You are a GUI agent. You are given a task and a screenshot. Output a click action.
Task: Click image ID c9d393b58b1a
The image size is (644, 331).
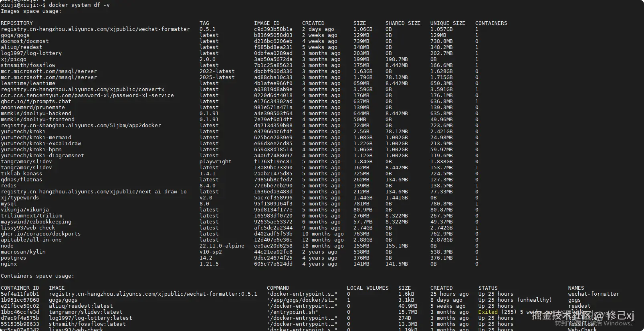[273, 29]
